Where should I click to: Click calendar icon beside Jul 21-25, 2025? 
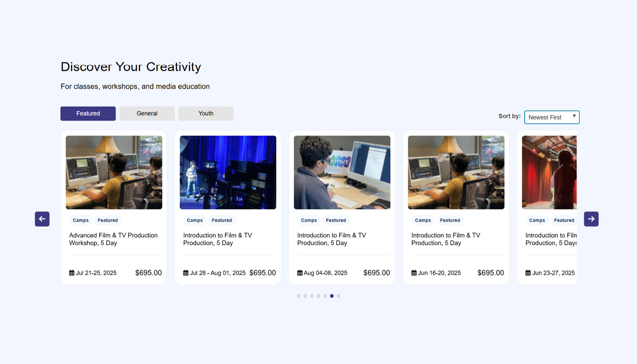pyautogui.click(x=72, y=273)
